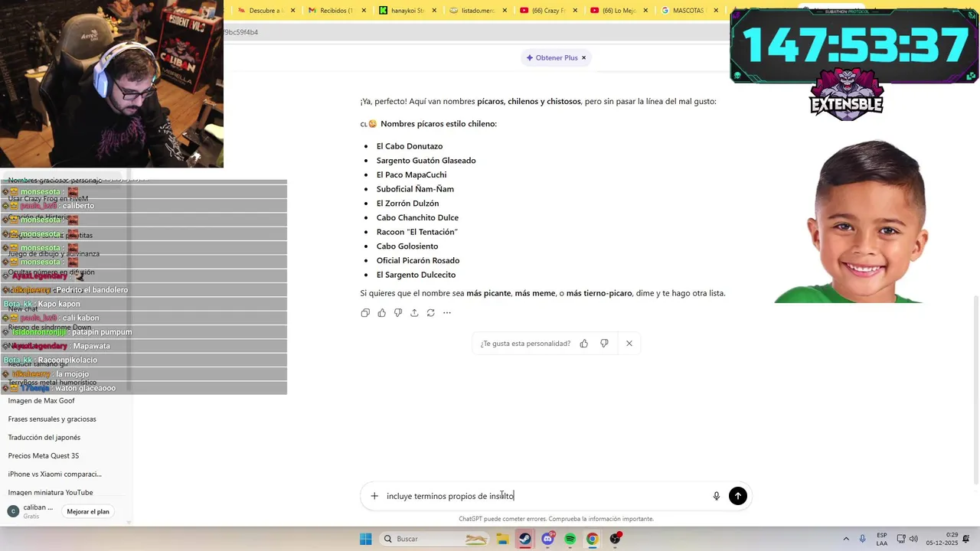Viewport: 980px width, 551px height.
Task: Show hidden system tray icons chevron
Action: coord(846,539)
